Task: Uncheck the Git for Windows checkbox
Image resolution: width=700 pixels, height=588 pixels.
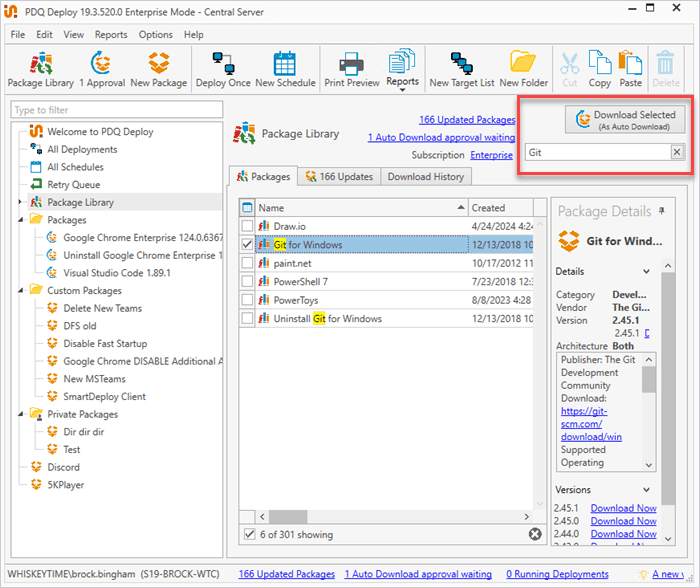Action: pos(247,244)
